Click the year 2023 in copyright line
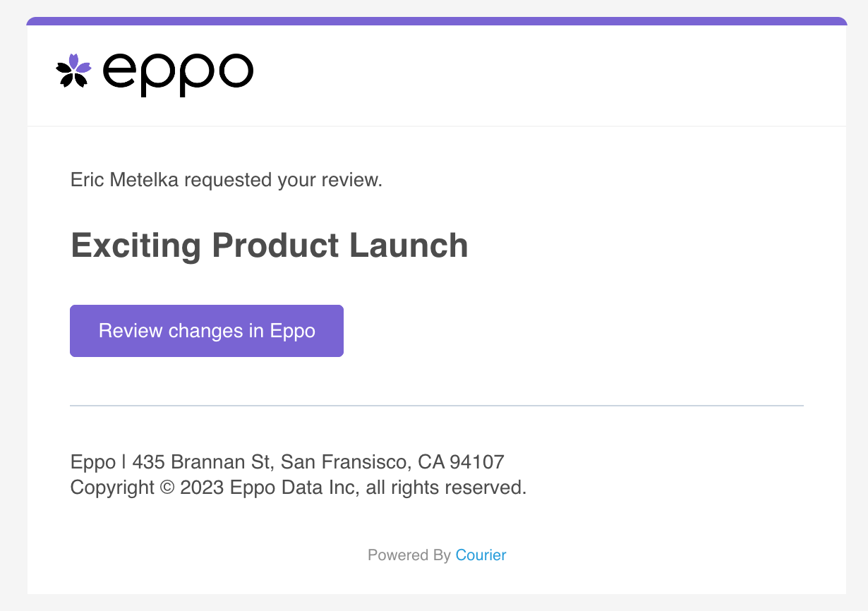Viewport: 868px width, 611px height. coord(202,488)
